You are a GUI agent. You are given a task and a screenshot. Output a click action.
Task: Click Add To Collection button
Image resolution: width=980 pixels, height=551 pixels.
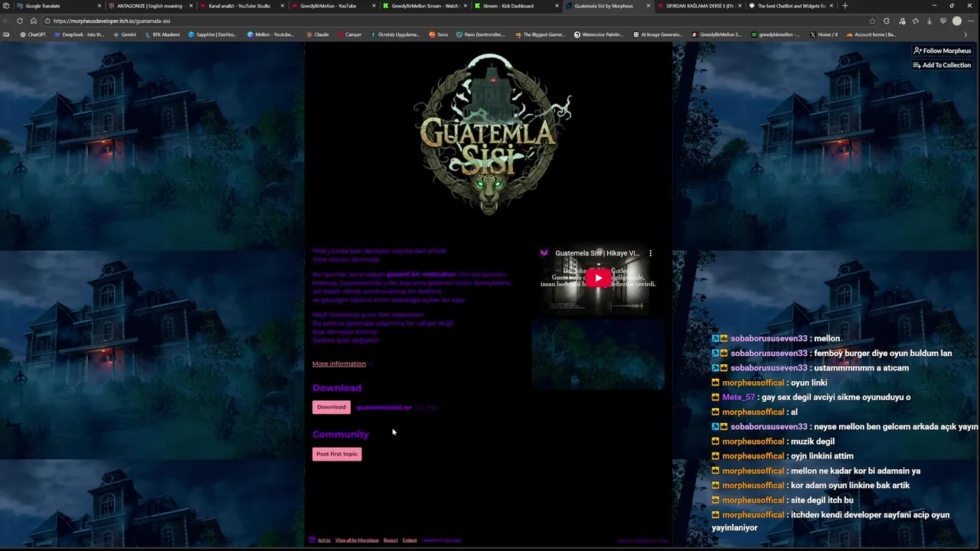[x=942, y=65]
